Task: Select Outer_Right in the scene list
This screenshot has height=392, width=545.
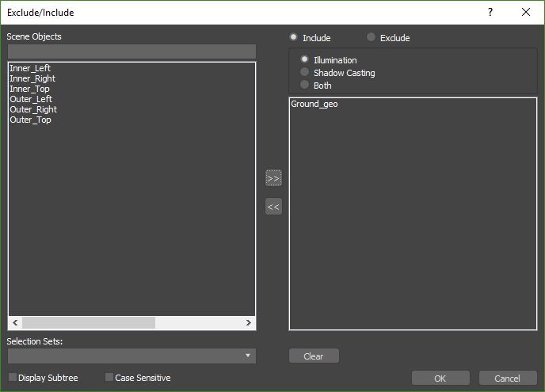Action: [x=33, y=109]
